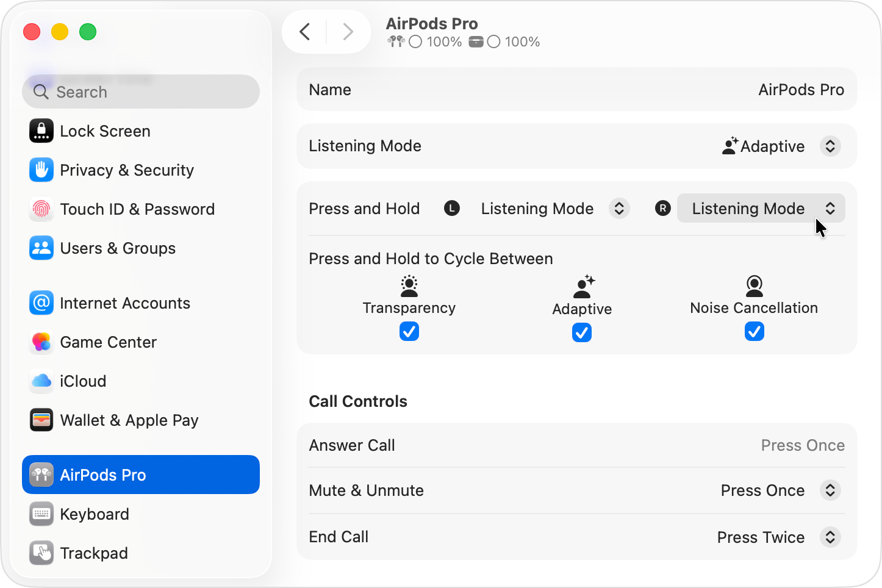This screenshot has width=882, height=588.
Task: Open Trackpad settings
Action: point(41,553)
